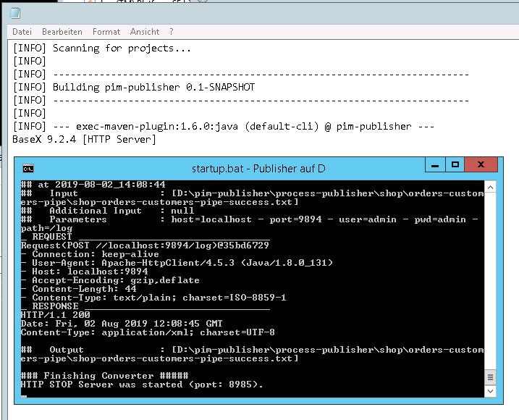
Task: Click the console scrollbar down arrow
Action: click(491, 391)
